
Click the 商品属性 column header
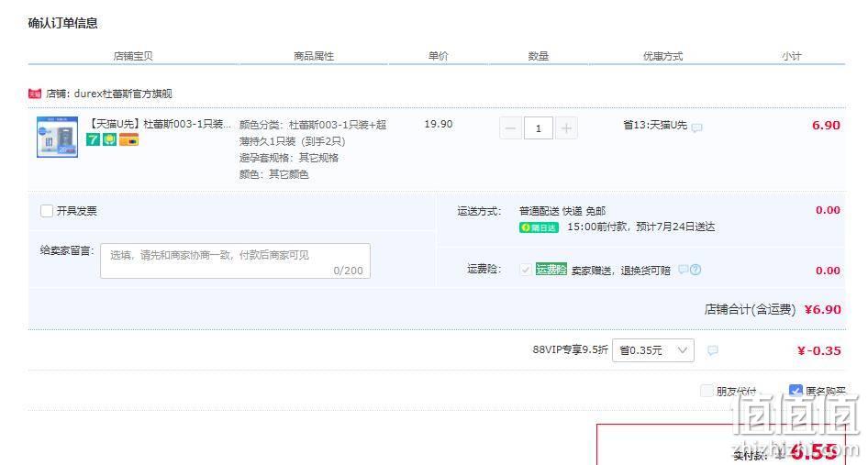(x=314, y=56)
